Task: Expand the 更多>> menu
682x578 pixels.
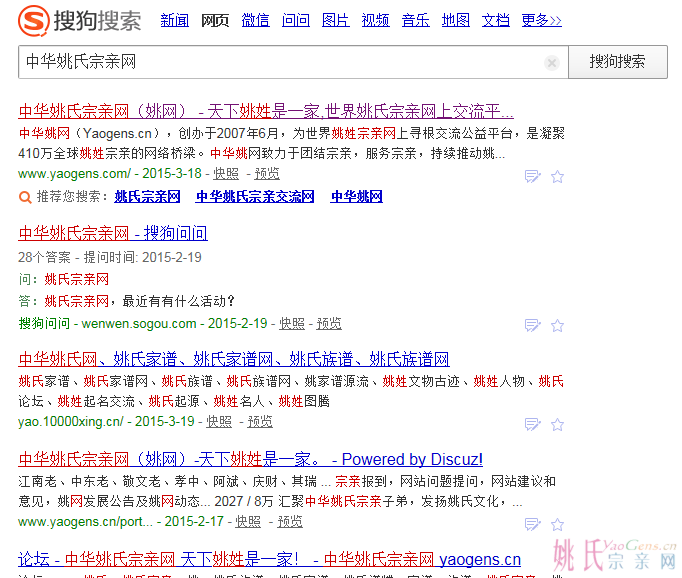Action: (542, 20)
